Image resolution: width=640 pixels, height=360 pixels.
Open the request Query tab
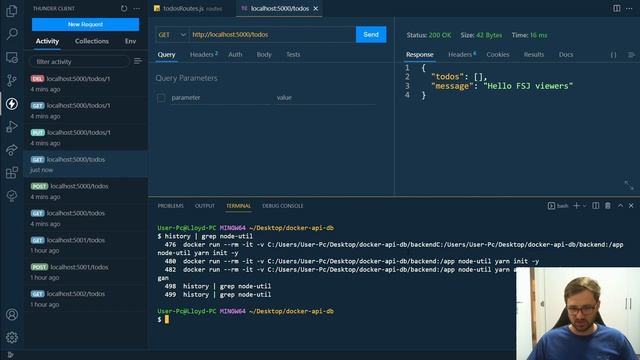(x=167, y=55)
